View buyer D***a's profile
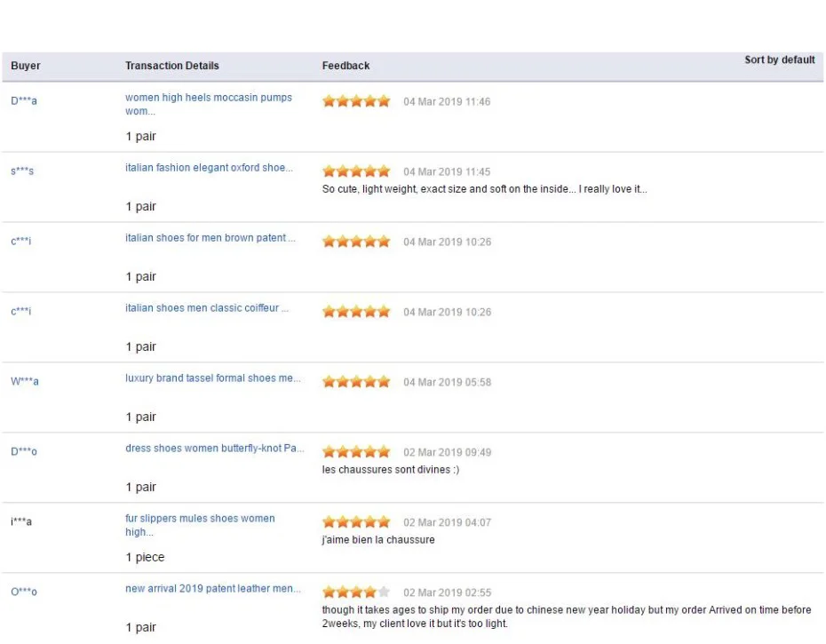The image size is (826, 644). click(x=24, y=100)
